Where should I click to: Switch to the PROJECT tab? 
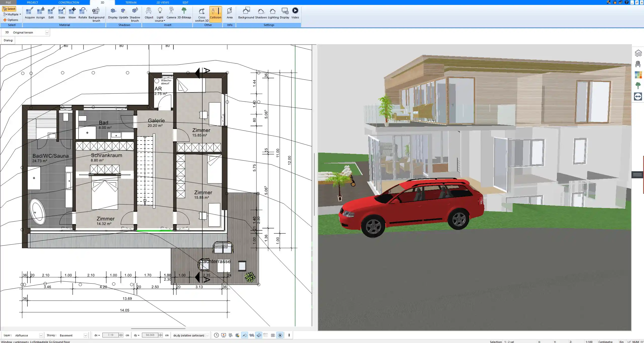tap(32, 2)
